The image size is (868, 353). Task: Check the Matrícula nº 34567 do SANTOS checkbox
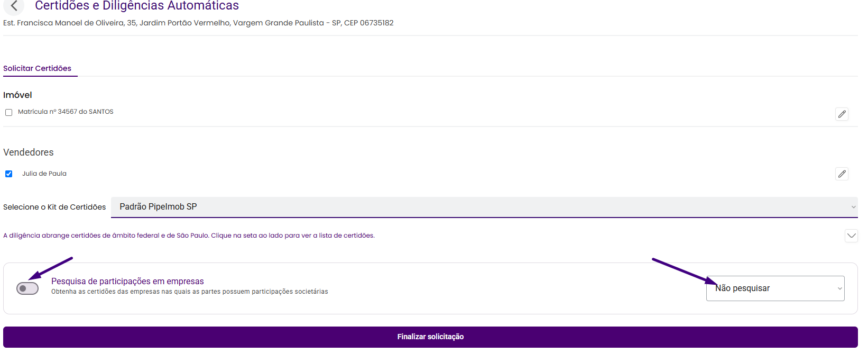pyautogui.click(x=9, y=112)
